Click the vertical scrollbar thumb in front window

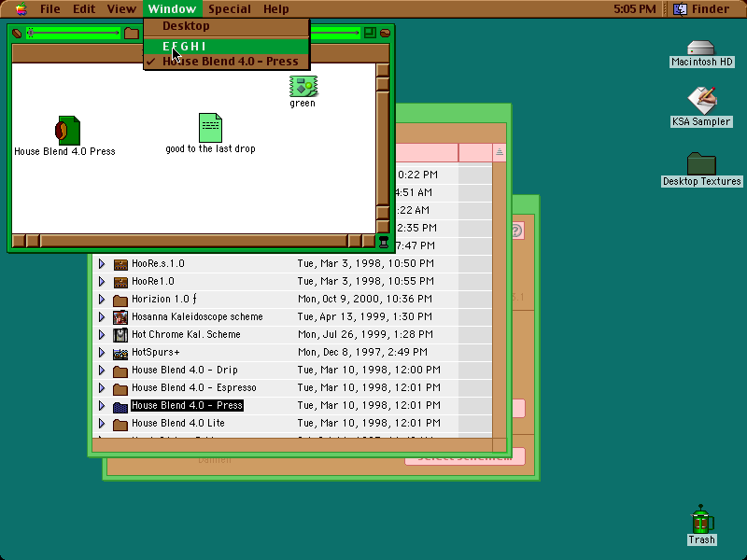[x=383, y=149]
